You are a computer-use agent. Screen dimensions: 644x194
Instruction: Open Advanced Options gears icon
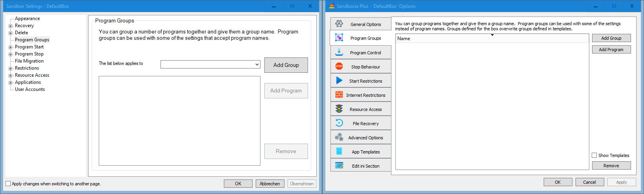(339, 137)
